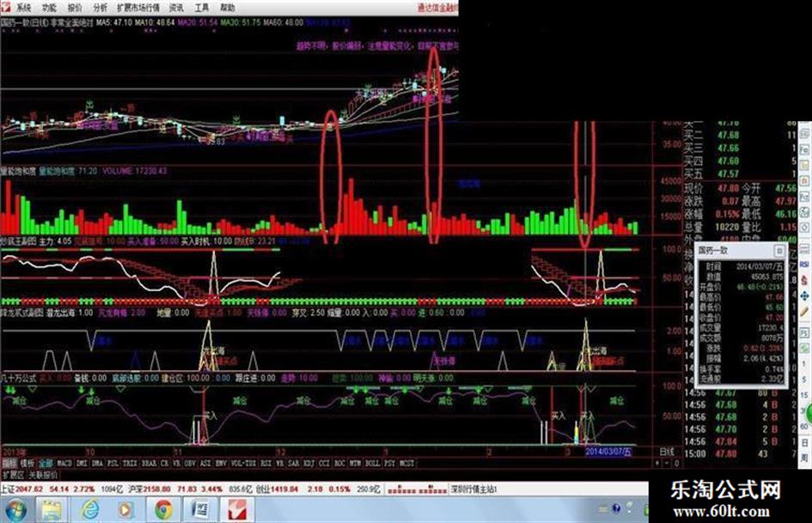
Task: Switch to the CR indicator
Action: tap(165, 464)
